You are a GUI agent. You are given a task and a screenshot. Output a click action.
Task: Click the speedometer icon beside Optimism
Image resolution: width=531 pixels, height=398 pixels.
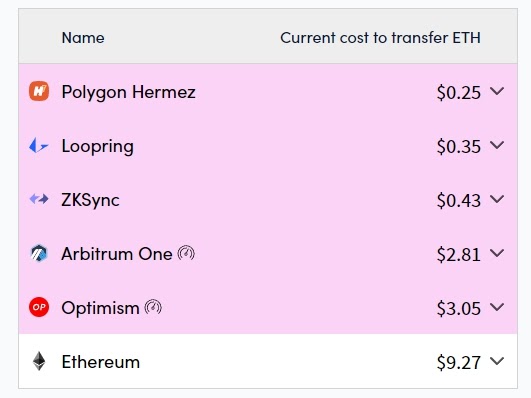[153, 307]
